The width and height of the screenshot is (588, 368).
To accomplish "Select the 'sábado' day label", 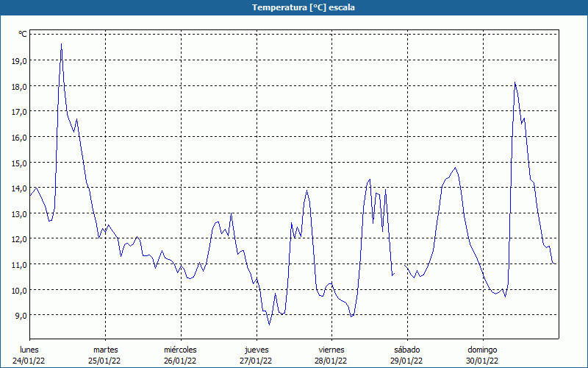I will pos(407,350).
